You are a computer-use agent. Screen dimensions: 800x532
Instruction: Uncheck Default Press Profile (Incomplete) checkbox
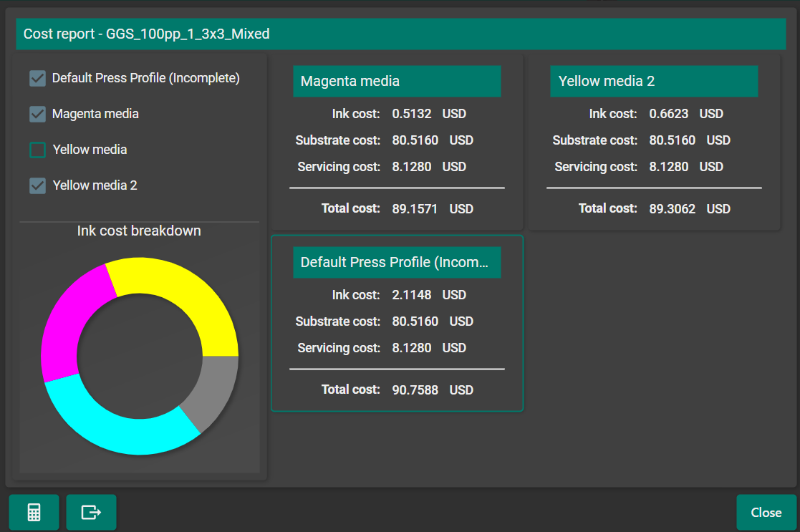(37, 78)
